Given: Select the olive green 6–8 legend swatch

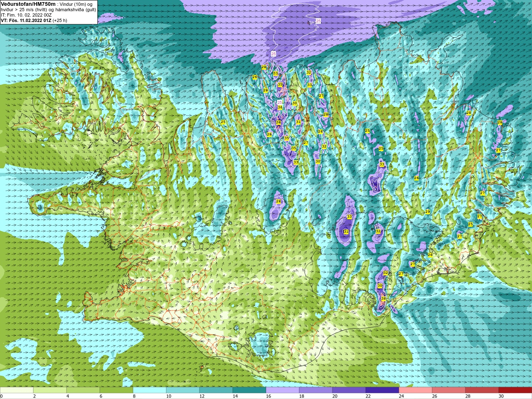Looking at the screenshot, I should click(x=116, y=390).
